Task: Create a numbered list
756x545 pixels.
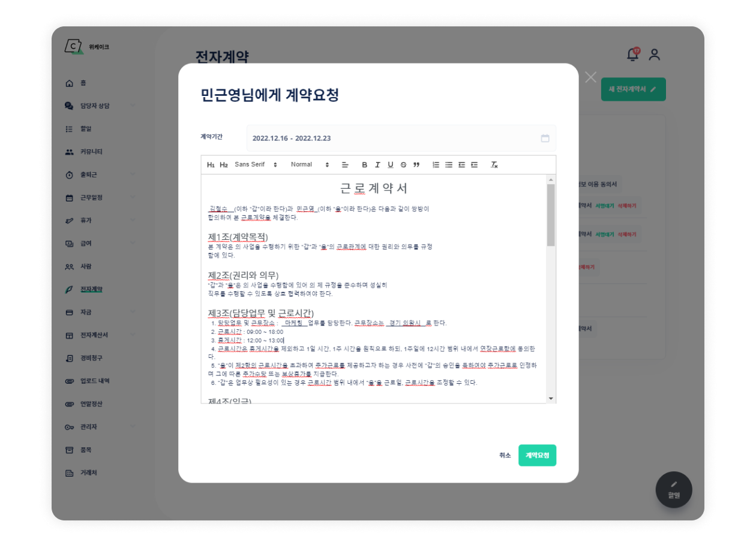Action: (x=436, y=165)
